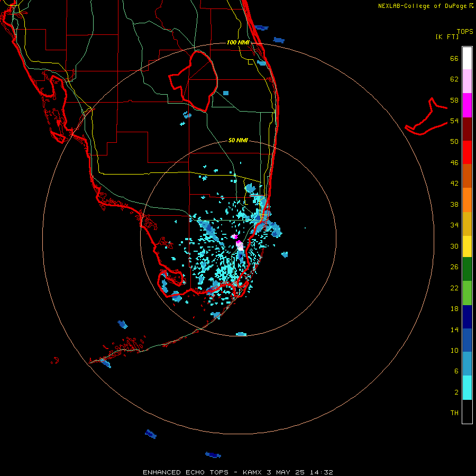Viewport: 476px width, 476px height.
Task: Click the 62 legend value
Action: [454, 79]
